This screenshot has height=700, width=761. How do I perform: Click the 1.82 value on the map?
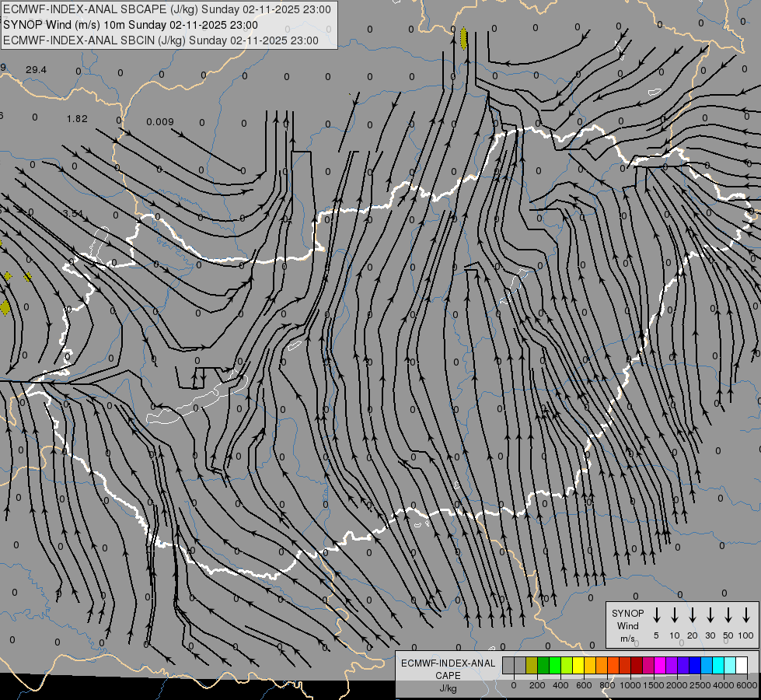(77, 118)
